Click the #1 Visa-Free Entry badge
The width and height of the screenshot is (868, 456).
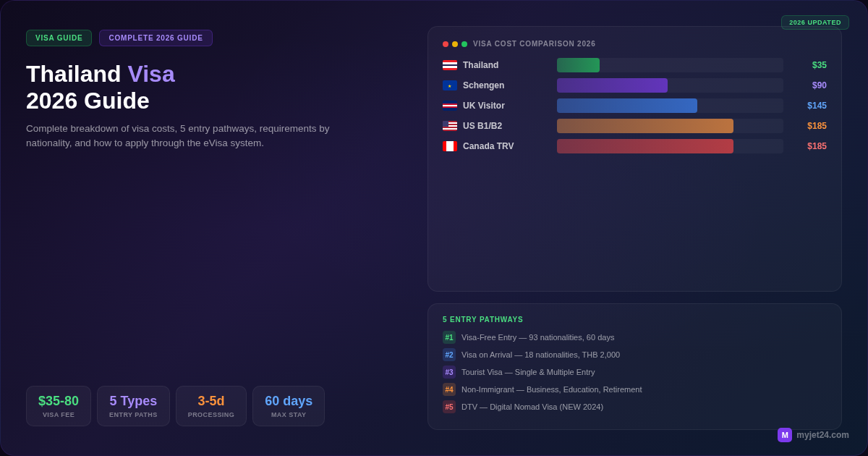449,337
